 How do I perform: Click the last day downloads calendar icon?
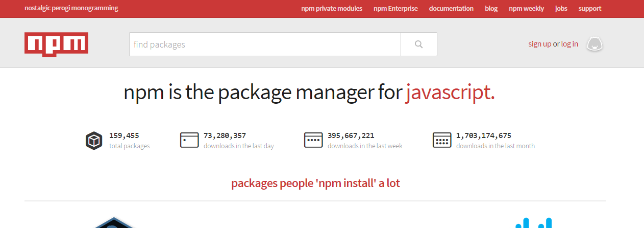(x=189, y=140)
